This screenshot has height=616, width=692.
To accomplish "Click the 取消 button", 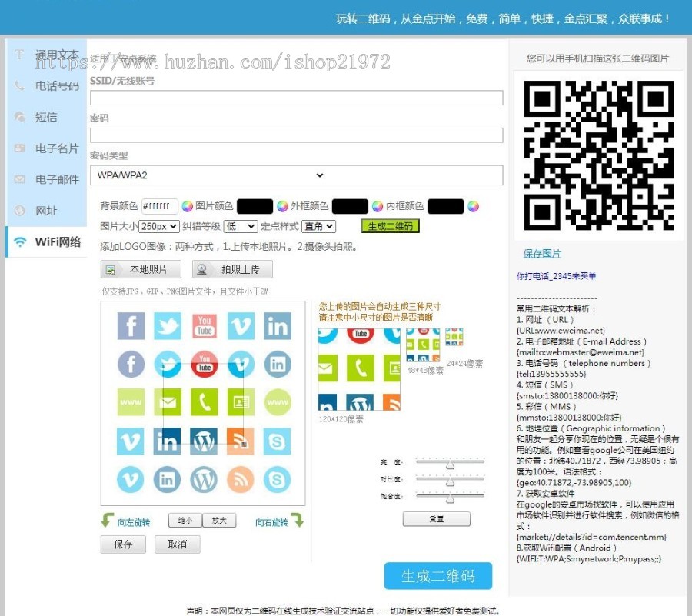I will (x=178, y=544).
